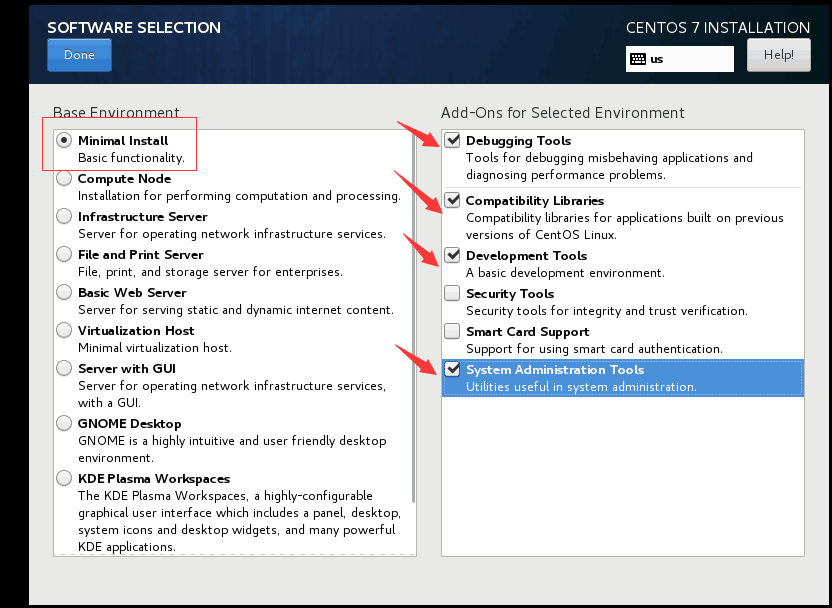Enable the Security Tools checkbox

pyautogui.click(x=452, y=293)
